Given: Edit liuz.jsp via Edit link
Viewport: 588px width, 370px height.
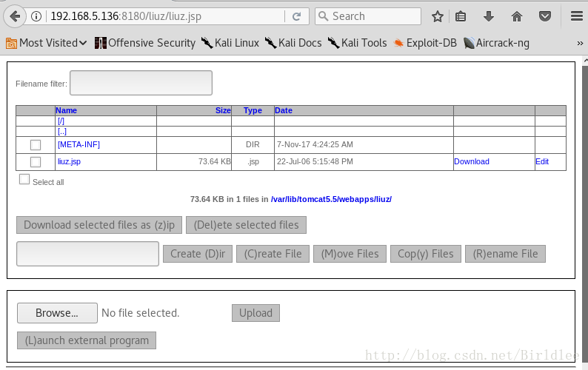Looking at the screenshot, I should click(x=542, y=161).
